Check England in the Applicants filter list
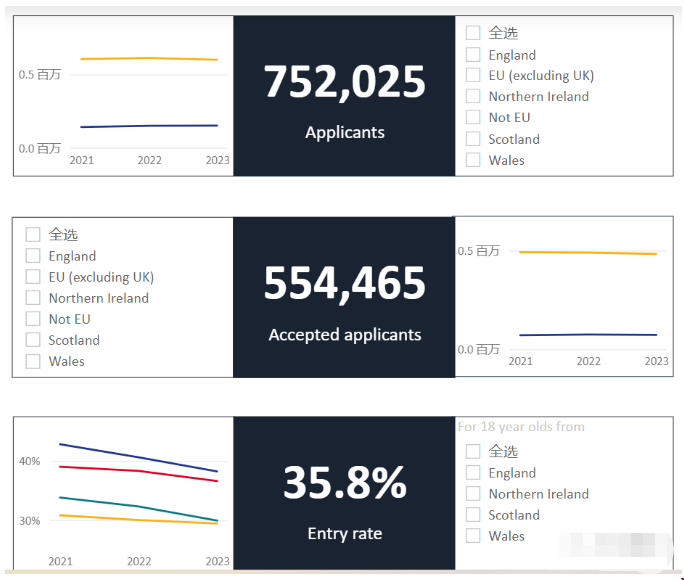The width and height of the screenshot is (684, 580). (x=473, y=55)
